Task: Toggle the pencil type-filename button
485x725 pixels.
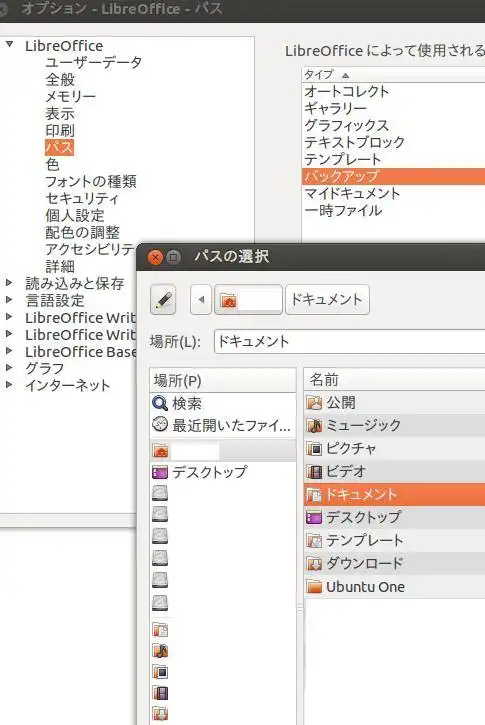Action: [163, 300]
